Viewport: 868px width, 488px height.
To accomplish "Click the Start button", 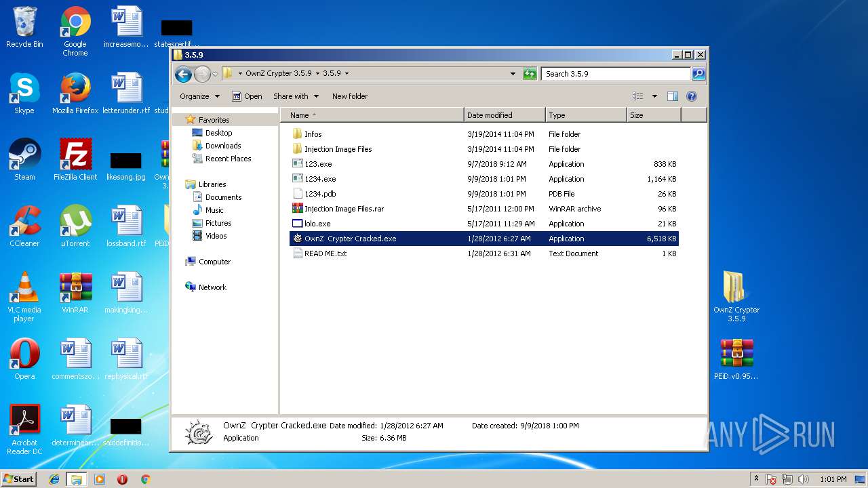I will 18,479.
